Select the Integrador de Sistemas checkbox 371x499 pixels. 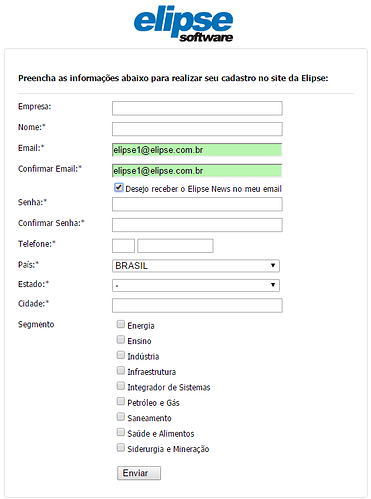[121, 386]
